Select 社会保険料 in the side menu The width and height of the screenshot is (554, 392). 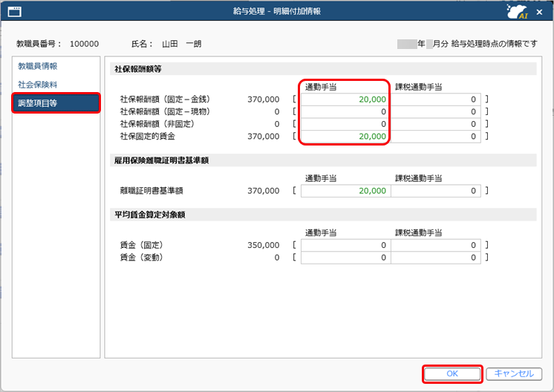[37, 85]
